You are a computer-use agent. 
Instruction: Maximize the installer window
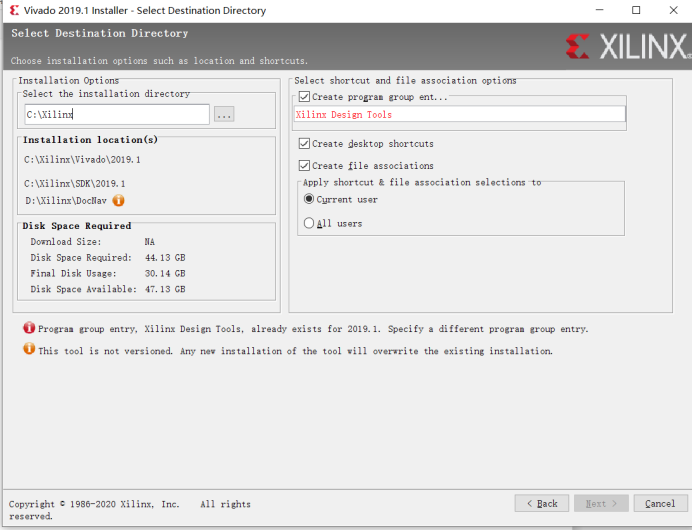click(636, 10)
